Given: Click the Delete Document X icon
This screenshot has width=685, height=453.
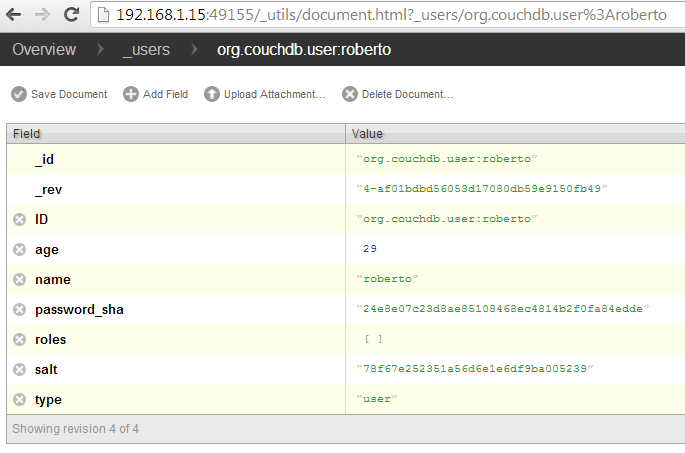Looking at the screenshot, I should [x=350, y=94].
